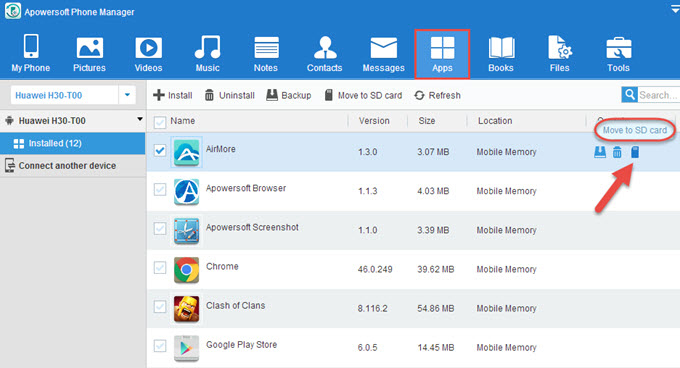Select the Chrome app name
The height and width of the screenshot is (368, 680).
coord(222,267)
